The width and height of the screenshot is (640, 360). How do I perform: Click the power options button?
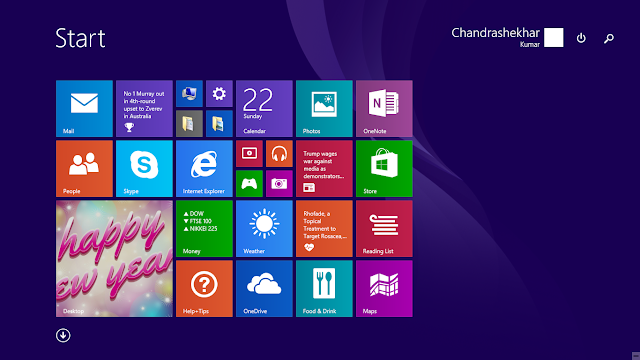(581, 38)
